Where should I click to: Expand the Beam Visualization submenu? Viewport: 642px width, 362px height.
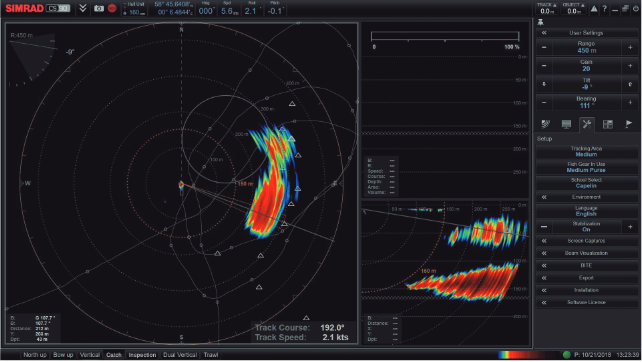click(x=586, y=253)
